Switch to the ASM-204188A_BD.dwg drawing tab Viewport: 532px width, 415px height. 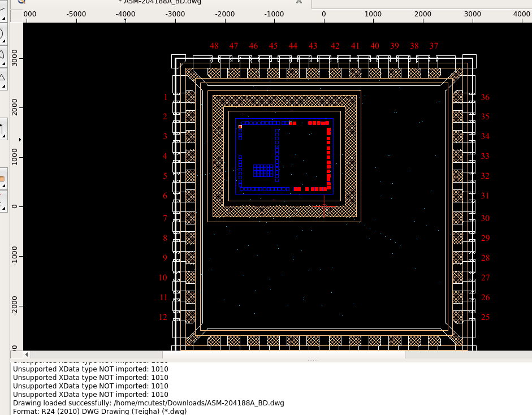pyautogui.click(x=153, y=2)
